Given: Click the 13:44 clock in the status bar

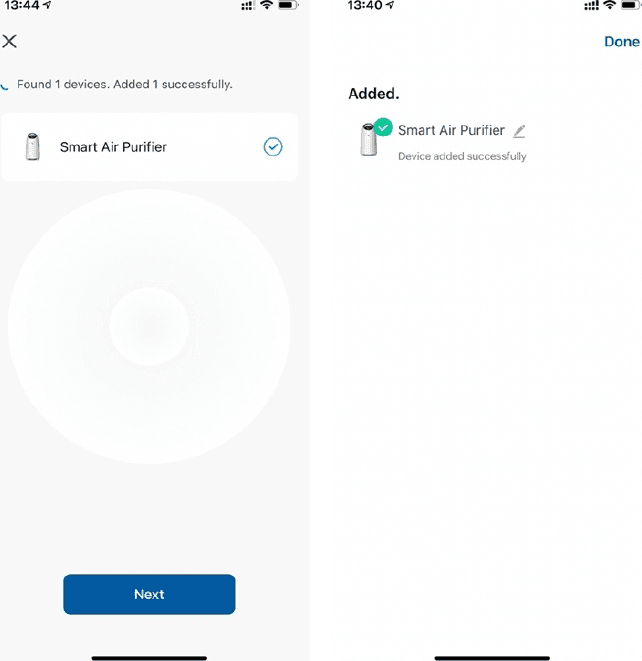Looking at the screenshot, I should click(22, 5).
